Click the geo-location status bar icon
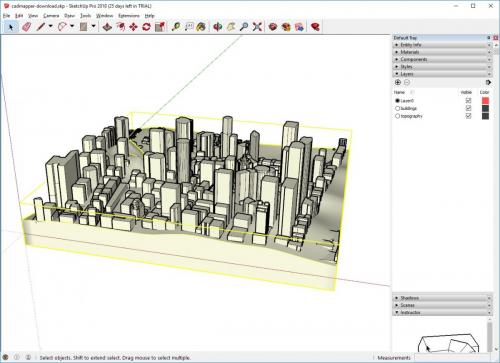500x363 pixels. coord(6,357)
